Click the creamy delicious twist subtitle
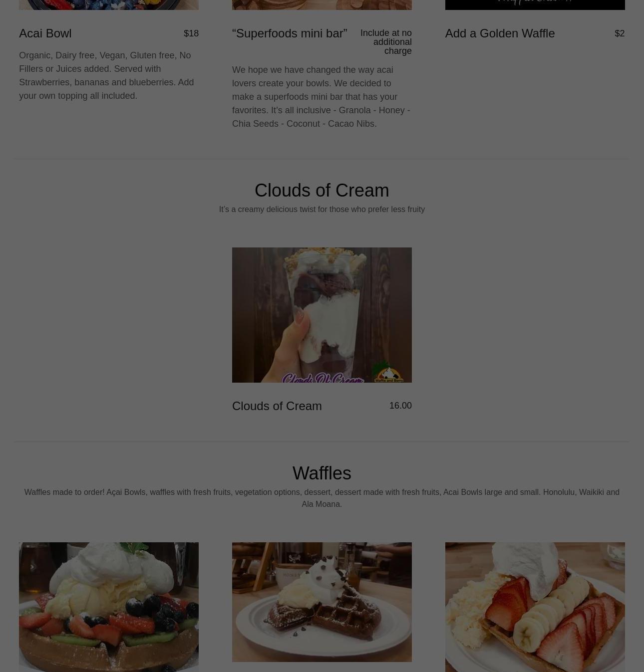Viewport: 644px width, 672px height. [322, 209]
